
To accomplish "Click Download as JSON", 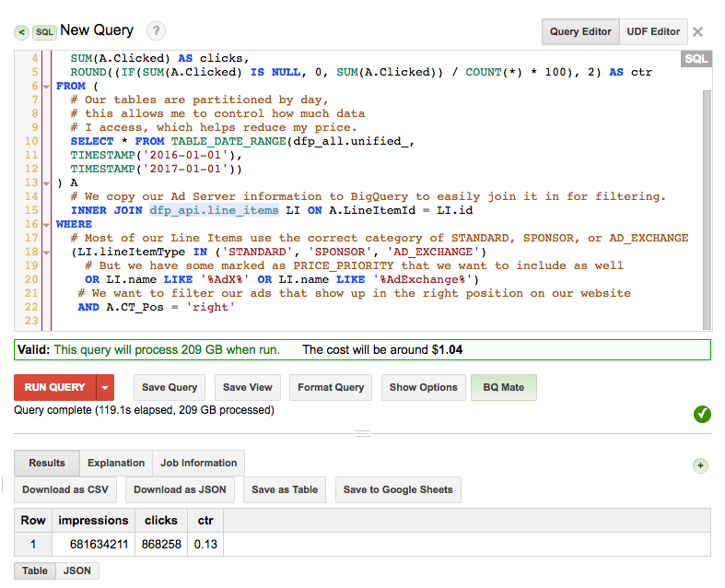I will tap(180, 489).
